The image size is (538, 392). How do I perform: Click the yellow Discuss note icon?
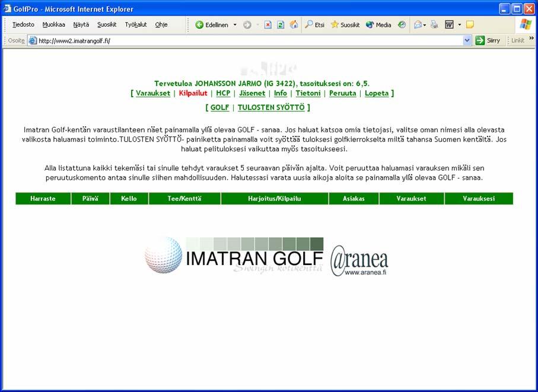(x=470, y=25)
